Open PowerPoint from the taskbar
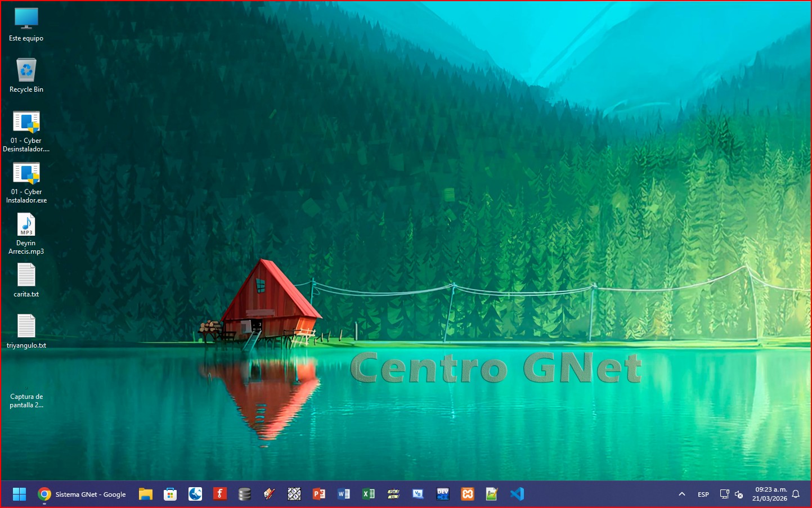Image resolution: width=812 pixels, height=508 pixels. (x=319, y=494)
